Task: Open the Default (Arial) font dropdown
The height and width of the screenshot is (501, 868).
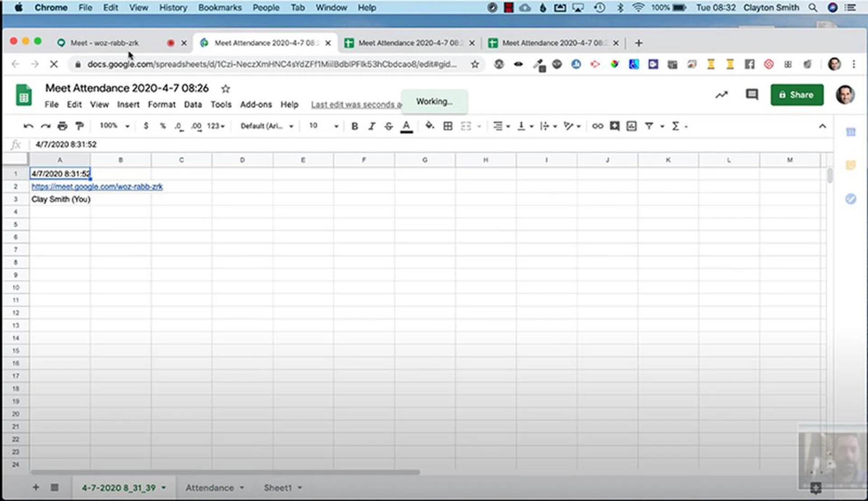Action: 267,126
